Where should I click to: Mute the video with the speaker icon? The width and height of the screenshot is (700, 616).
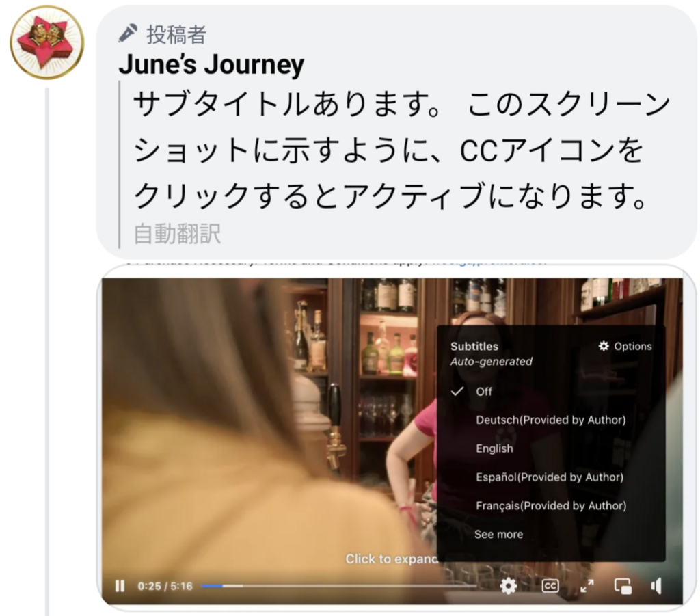click(x=656, y=586)
